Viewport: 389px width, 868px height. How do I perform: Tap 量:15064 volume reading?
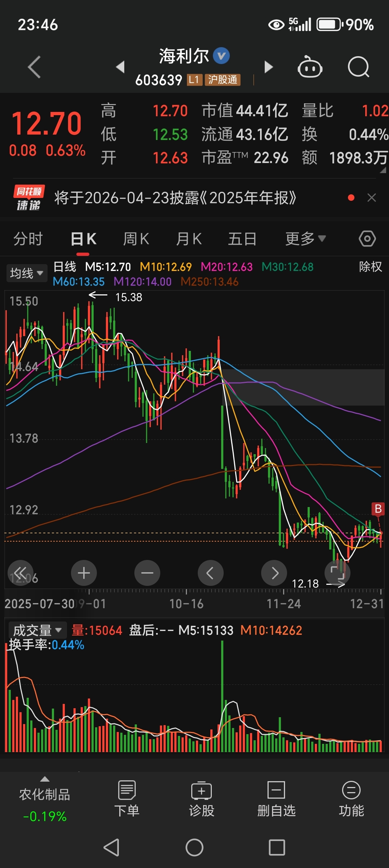[x=97, y=630]
